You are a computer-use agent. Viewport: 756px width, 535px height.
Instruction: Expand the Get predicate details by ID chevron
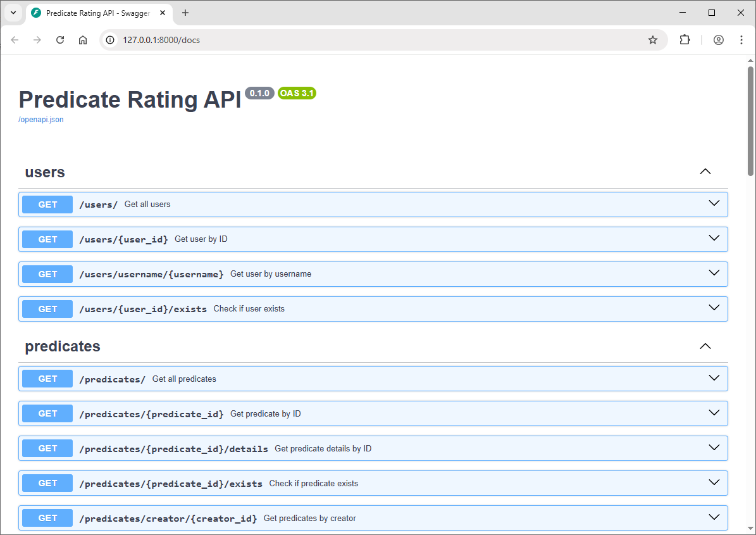pos(714,447)
